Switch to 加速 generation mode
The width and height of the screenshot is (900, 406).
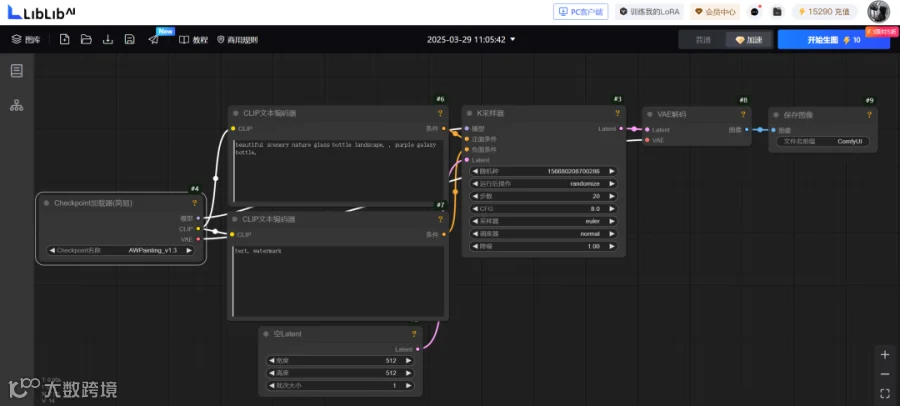(749, 40)
